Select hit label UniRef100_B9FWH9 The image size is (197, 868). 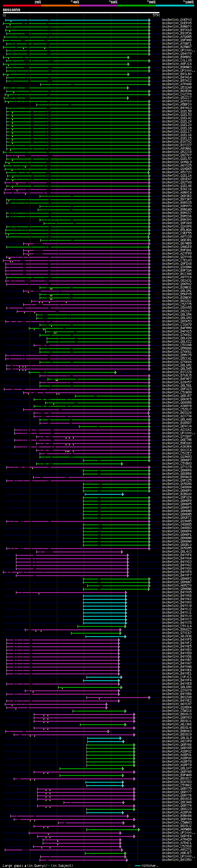pyautogui.click(x=177, y=776)
